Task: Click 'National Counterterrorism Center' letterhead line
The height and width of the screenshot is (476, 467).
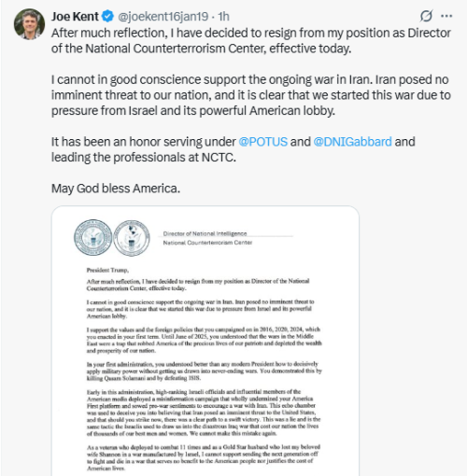Action: pos(207,243)
